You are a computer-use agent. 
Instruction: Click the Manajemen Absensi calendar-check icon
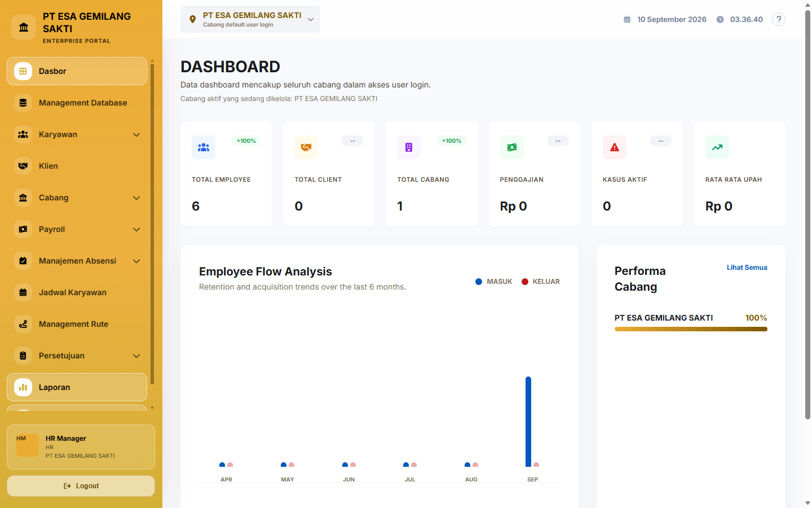click(23, 261)
